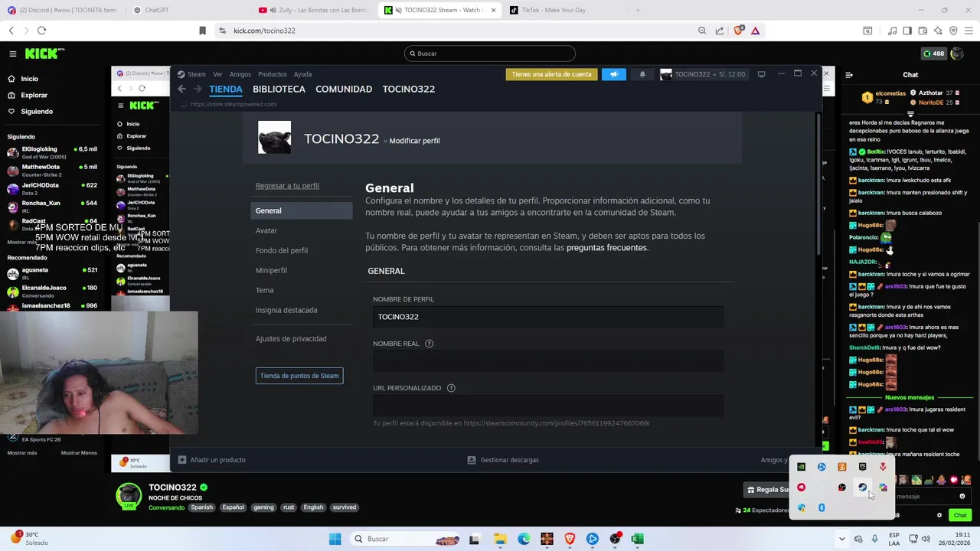This screenshot has height=551, width=980.
Task: Click into URL personalizado field
Action: pyautogui.click(x=548, y=406)
